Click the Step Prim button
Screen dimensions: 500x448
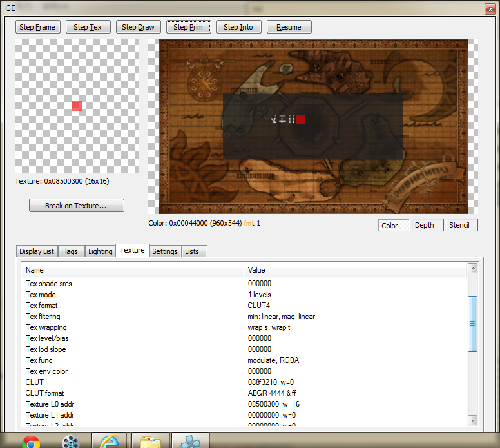coord(188,27)
